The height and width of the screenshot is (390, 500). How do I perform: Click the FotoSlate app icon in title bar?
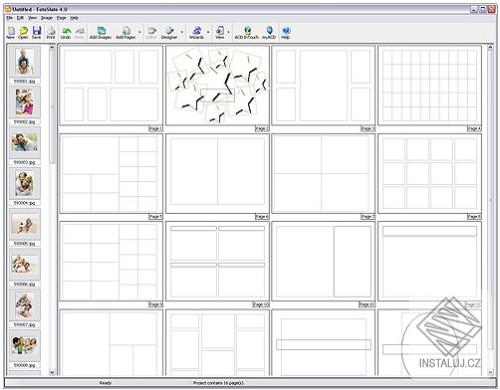tap(8, 9)
